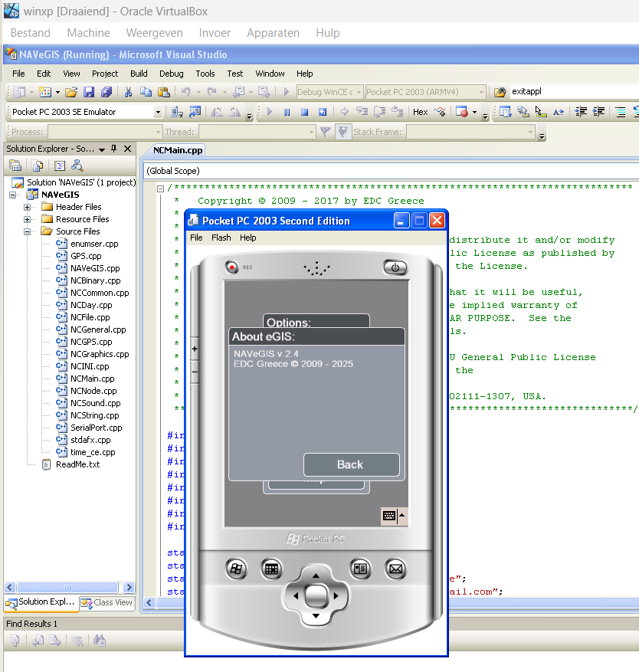The height and width of the screenshot is (672, 639).
Task: Open the Pocket PC 2003 SE Emulator device dropdown
Action: (x=158, y=112)
